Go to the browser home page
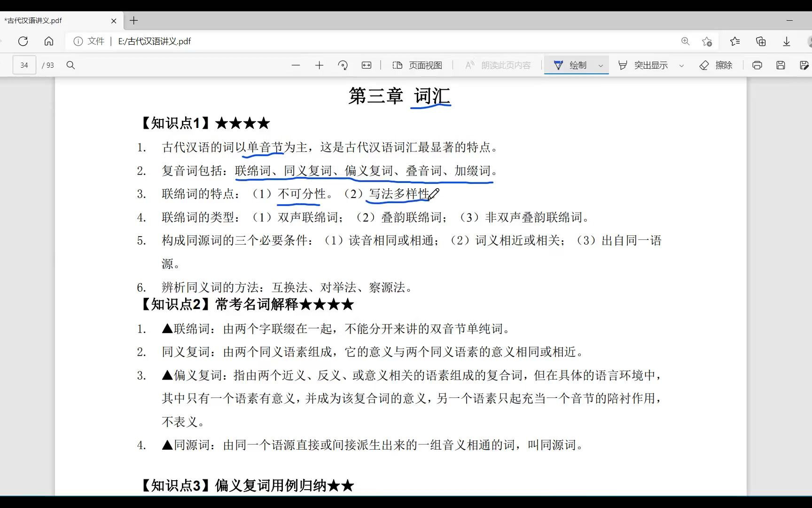Screen dimensions: 812x508 click(x=49, y=41)
